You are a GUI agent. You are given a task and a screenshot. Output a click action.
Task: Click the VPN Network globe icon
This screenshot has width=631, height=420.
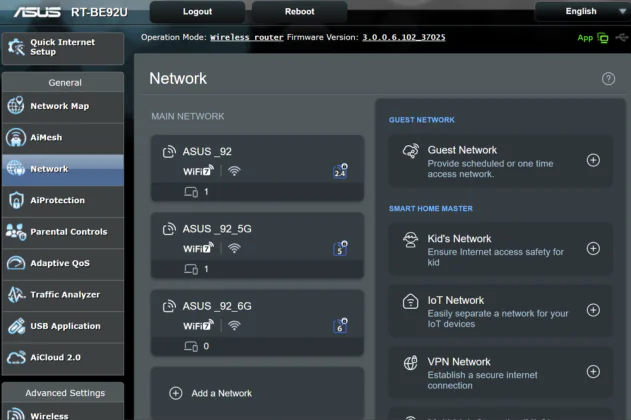410,363
